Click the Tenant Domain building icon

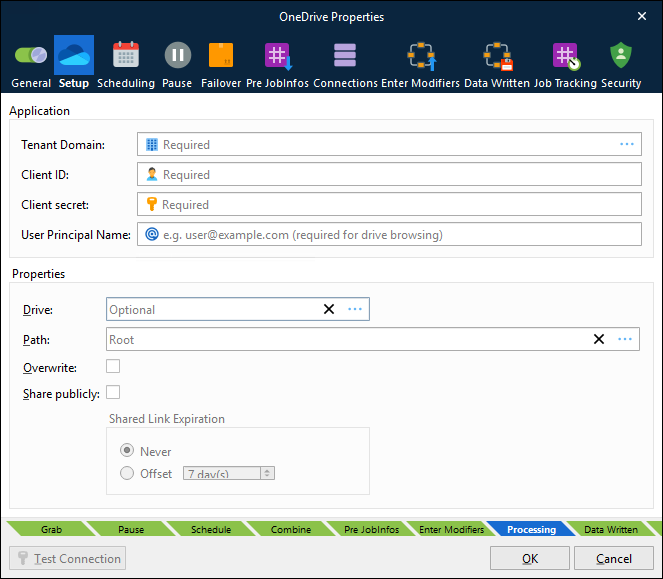[152, 144]
